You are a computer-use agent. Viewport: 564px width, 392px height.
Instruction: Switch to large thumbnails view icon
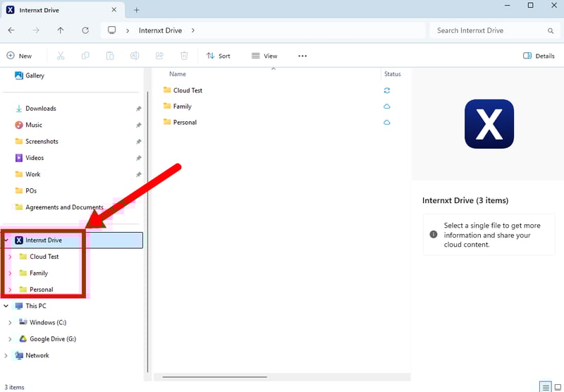[558, 387]
